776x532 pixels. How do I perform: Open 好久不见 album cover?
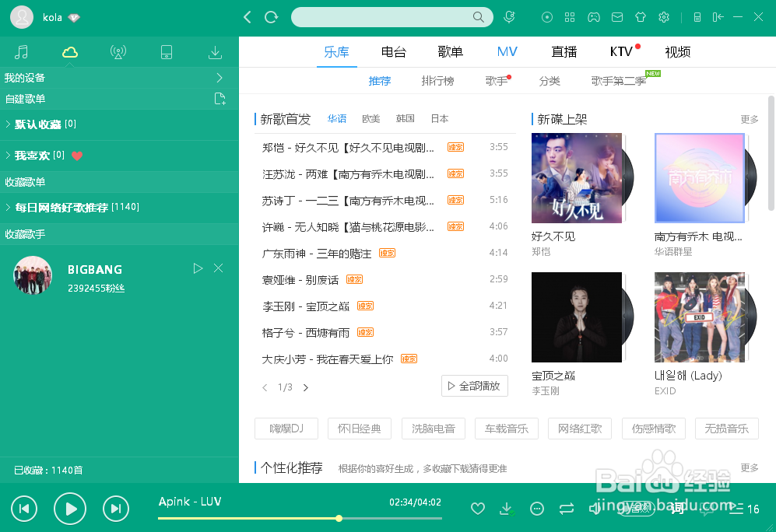click(577, 178)
